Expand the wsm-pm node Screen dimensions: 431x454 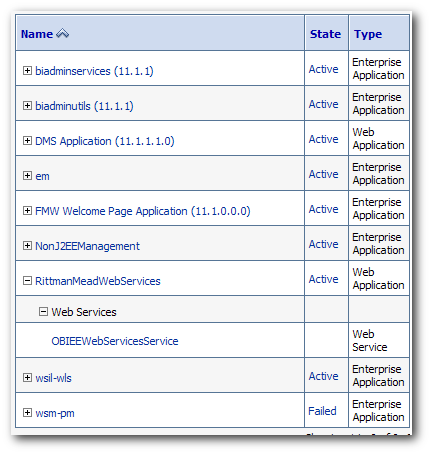pos(27,413)
